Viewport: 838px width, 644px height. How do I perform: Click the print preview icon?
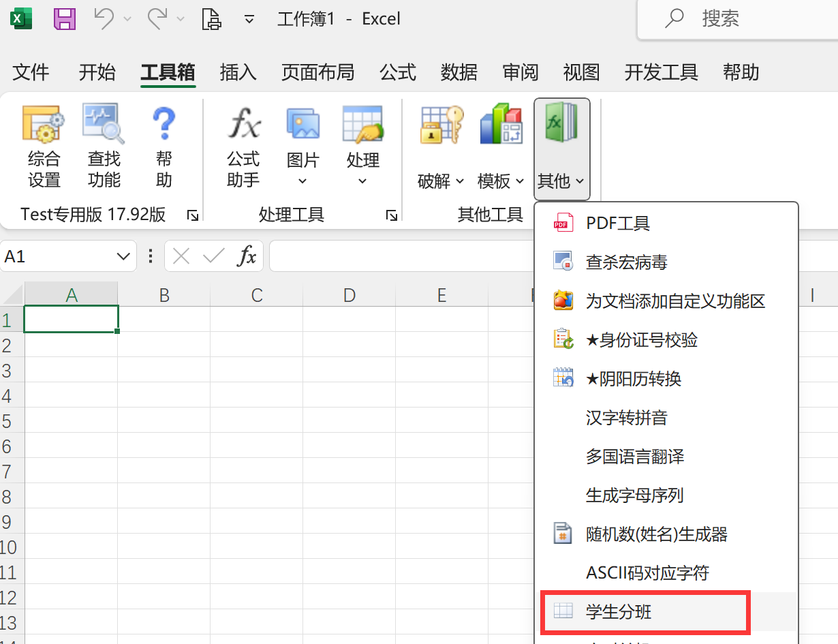pyautogui.click(x=212, y=19)
